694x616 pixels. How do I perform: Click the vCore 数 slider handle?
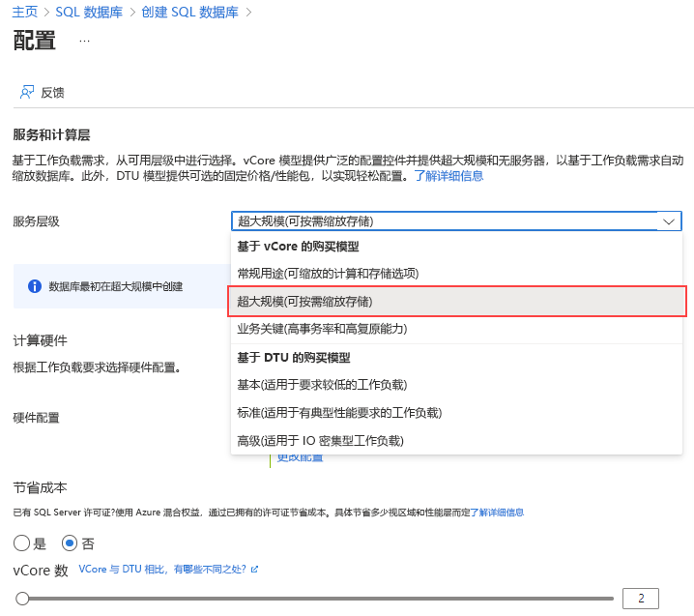click(22, 599)
